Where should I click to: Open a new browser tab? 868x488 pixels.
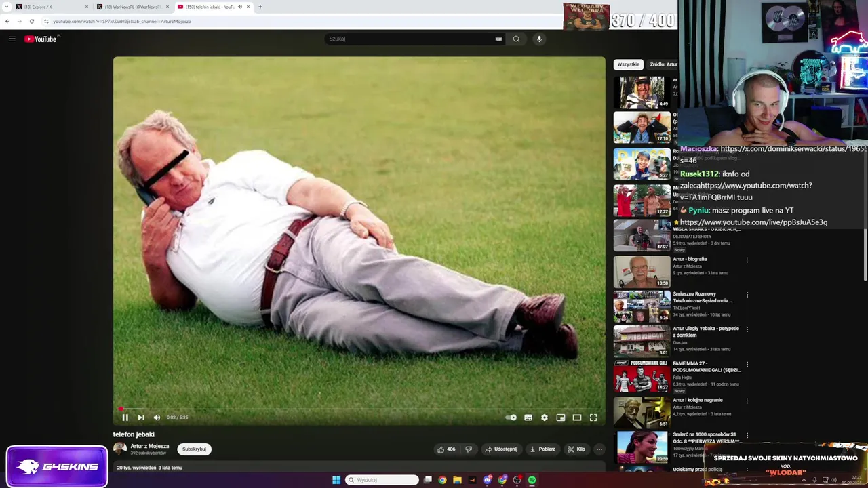[260, 7]
